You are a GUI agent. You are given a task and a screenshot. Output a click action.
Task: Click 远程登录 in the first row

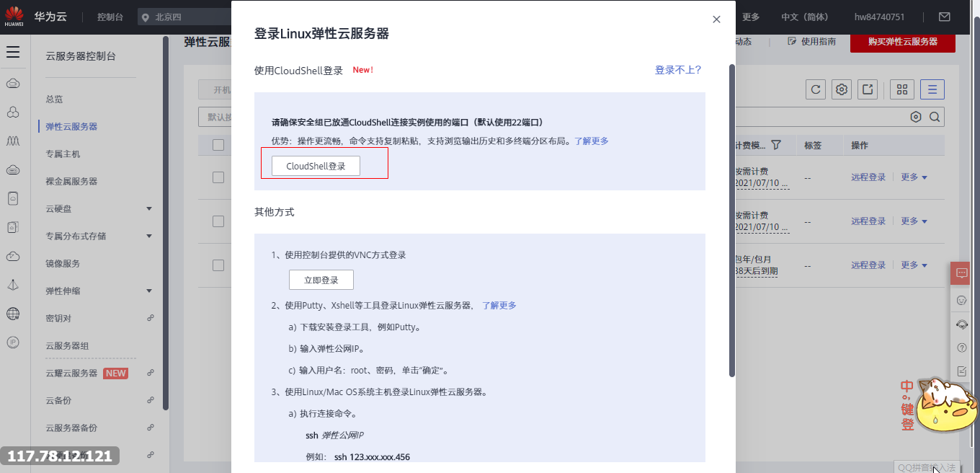click(x=868, y=177)
